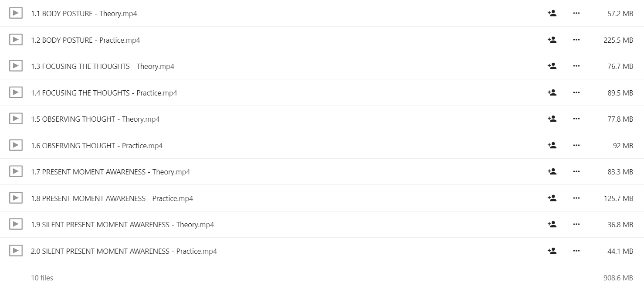The width and height of the screenshot is (644, 290).
Task: Open more options for 1.3 FOCUSING THE THOUGHTS - Theory
Action: coord(576,66)
